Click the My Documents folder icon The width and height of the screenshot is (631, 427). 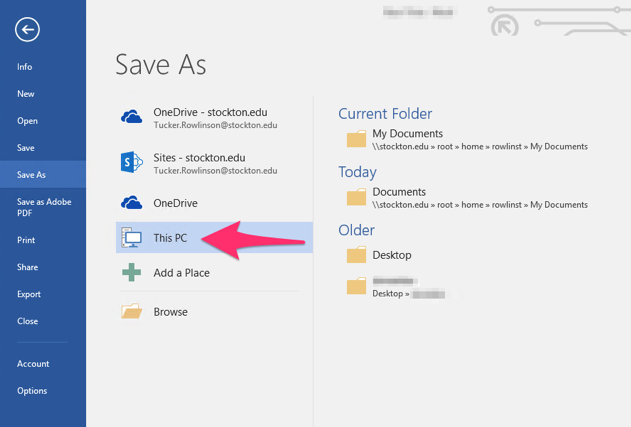coord(357,139)
